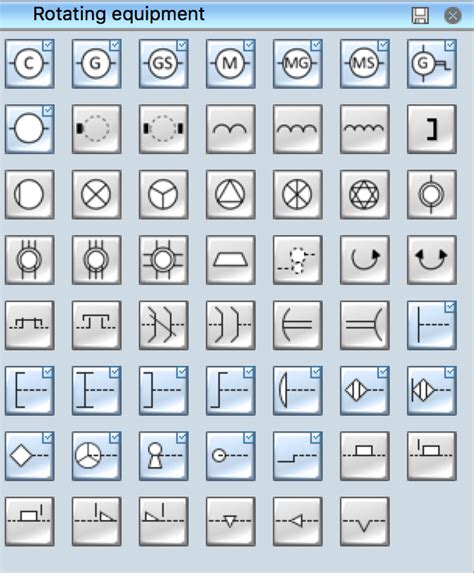The height and width of the screenshot is (573, 474).
Task: Click the Rotating equipment panel title
Action: pos(118,14)
